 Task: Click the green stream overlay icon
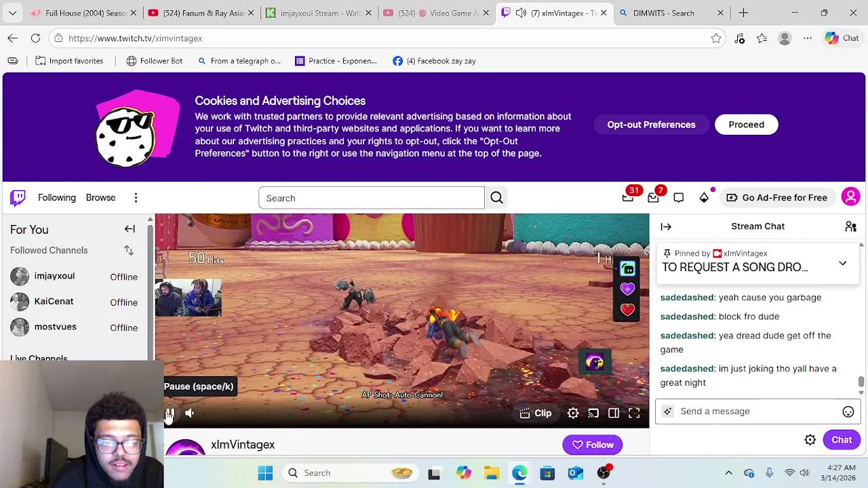[x=627, y=269]
